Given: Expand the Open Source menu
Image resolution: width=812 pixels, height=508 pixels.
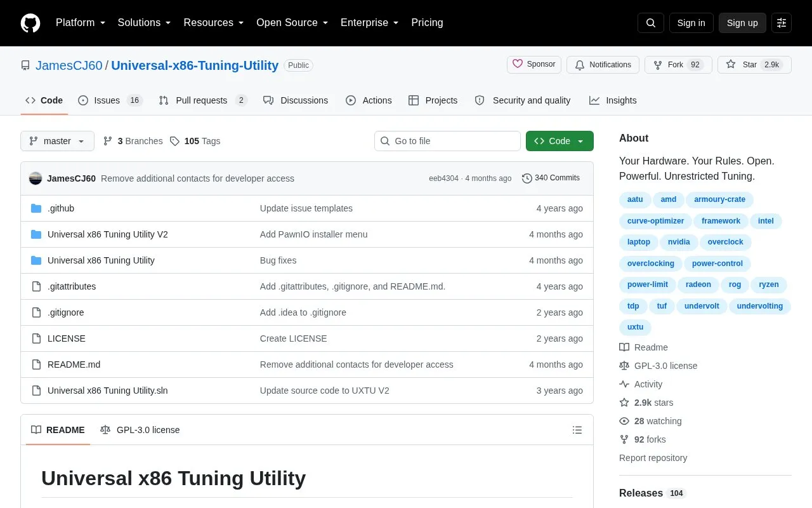Looking at the screenshot, I should [x=292, y=23].
